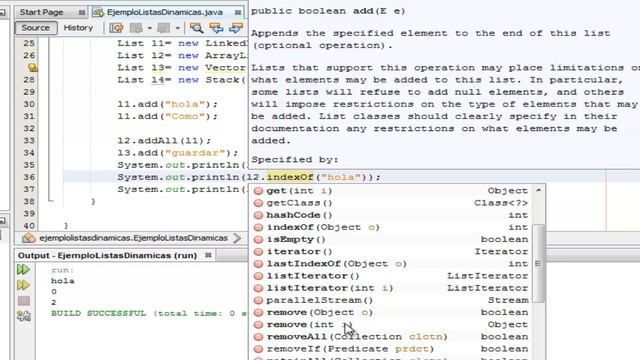Screen dimensions: 640x360
Task: Choose get(int i) from autocomplete list
Action: tap(391, 191)
